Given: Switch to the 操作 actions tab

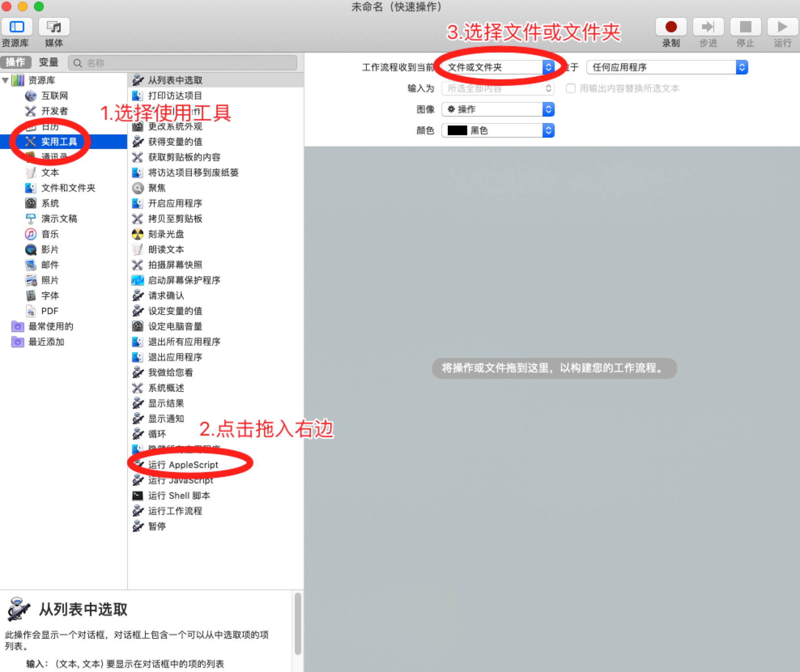Looking at the screenshot, I should (15, 62).
